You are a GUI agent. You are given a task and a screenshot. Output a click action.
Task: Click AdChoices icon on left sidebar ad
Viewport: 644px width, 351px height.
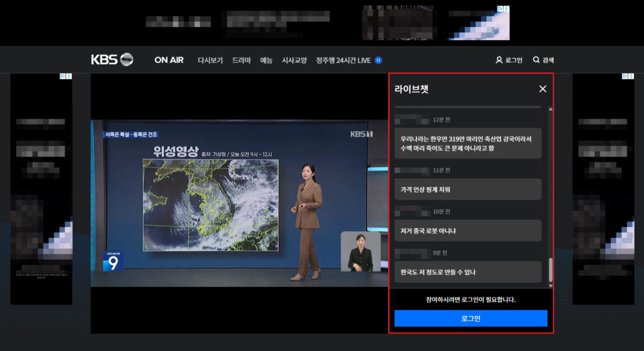(x=63, y=76)
